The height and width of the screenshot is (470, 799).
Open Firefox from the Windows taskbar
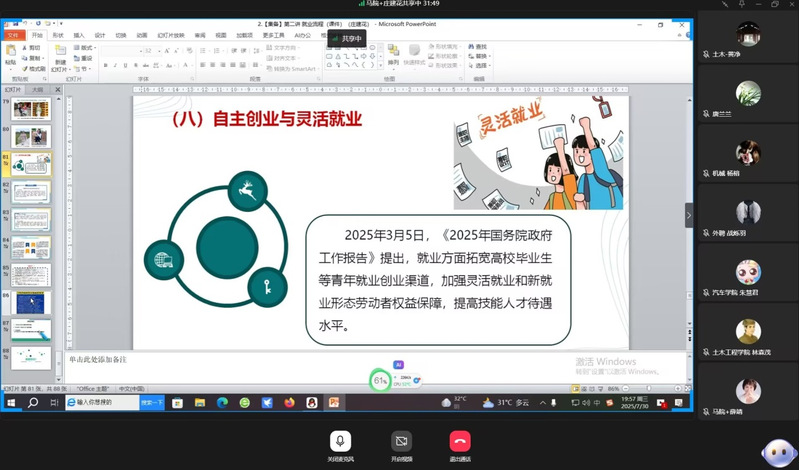coord(290,402)
